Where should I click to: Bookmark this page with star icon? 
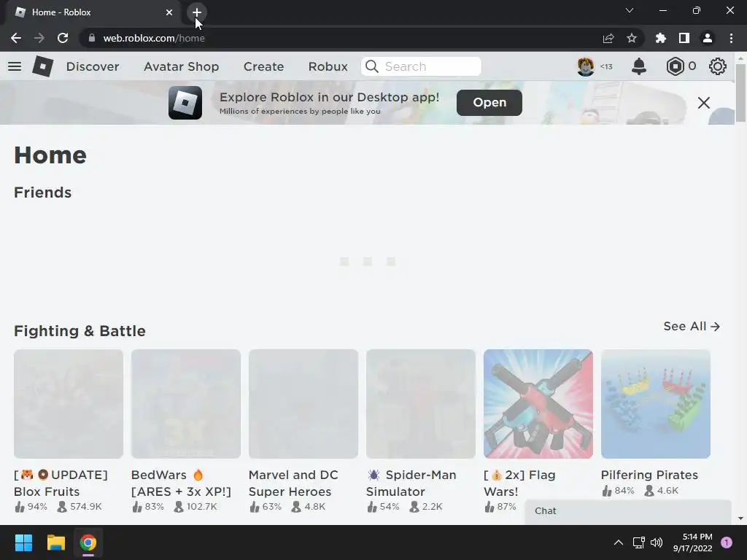pyautogui.click(x=632, y=38)
